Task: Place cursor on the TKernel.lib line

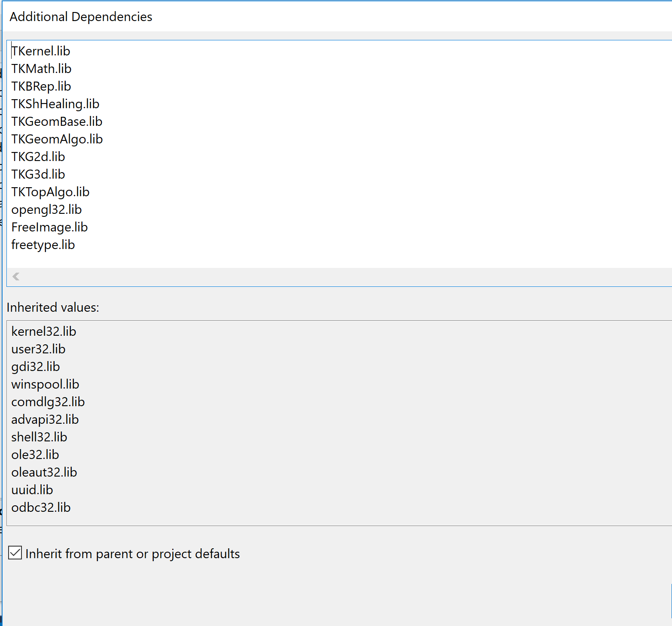Action: click(41, 51)
